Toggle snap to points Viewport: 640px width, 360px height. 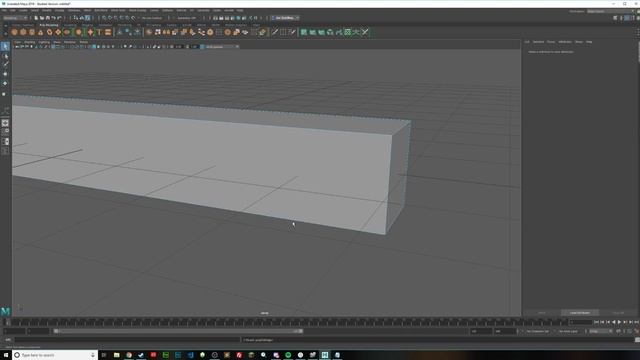(x=116, y=18)
